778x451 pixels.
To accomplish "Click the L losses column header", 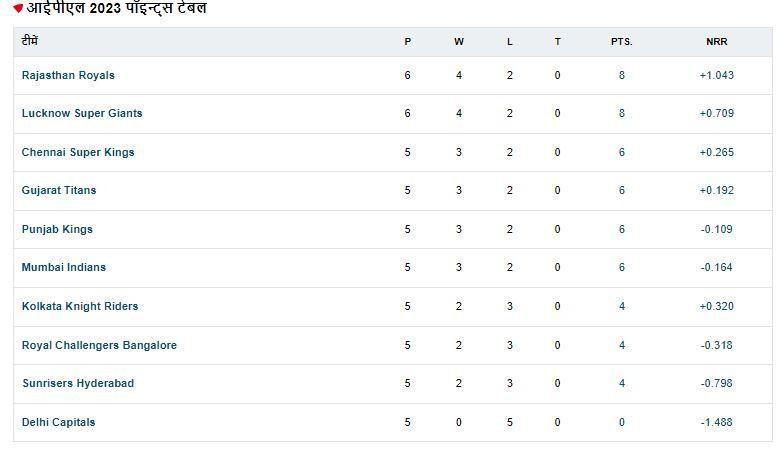I will pos(509,41).
